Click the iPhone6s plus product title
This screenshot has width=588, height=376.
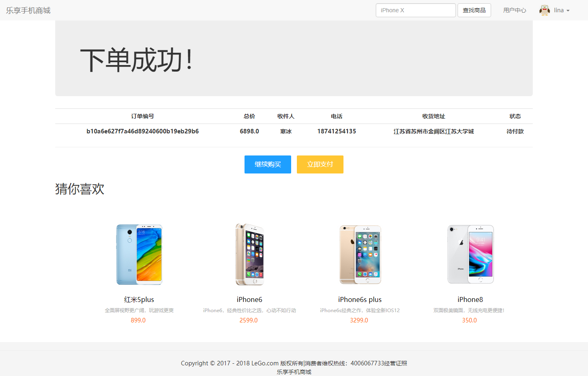pos(360,299)
